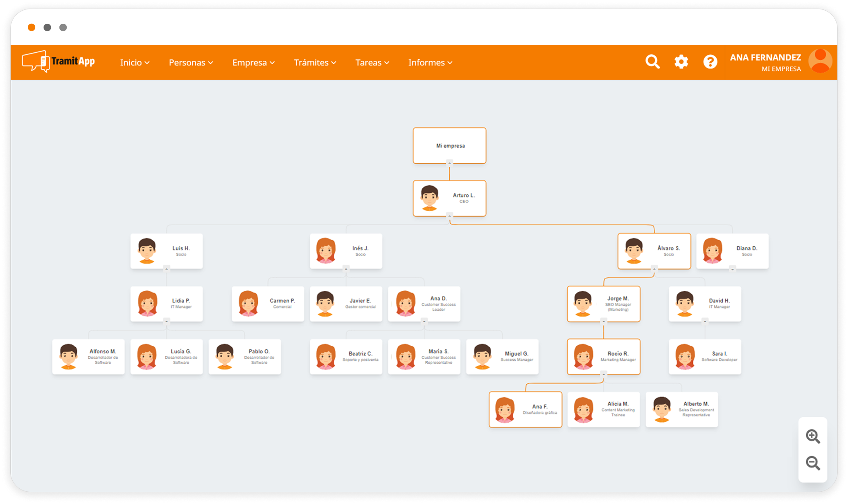The width and height of the screenshot is (848, 504).
Task: Click the search magnifier icon
Action: 652,62
